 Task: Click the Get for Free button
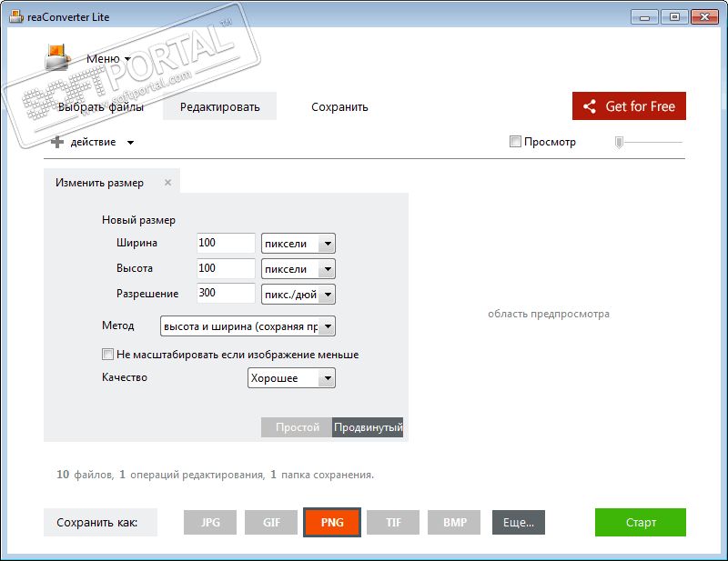(x=629, y=106)
